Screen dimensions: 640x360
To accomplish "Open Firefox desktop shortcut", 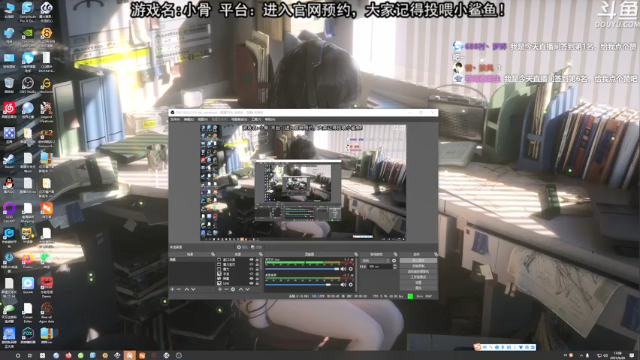I will coord(28,260).
